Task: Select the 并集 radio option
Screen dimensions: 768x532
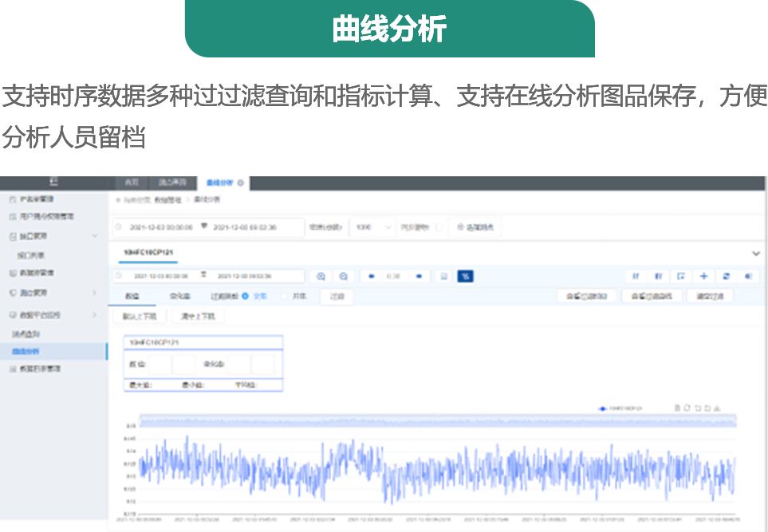Action: pos(284,296)
